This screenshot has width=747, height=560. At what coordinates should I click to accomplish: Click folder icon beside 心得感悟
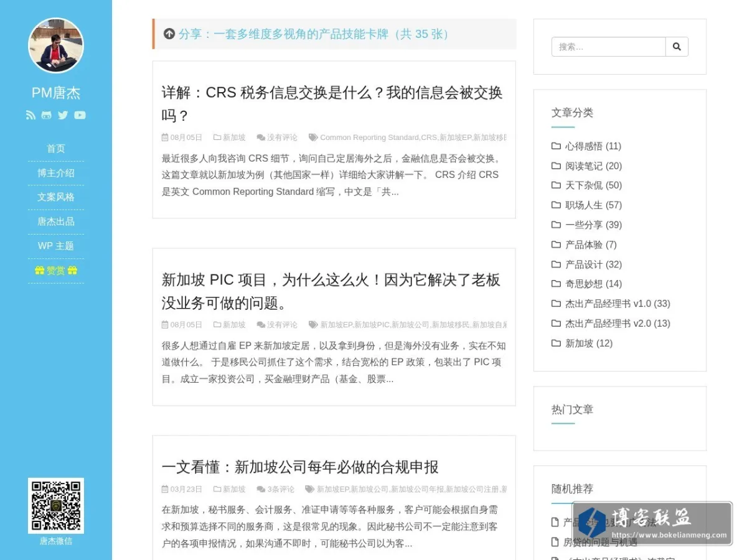pyautogui.click(x=556, y=146)
